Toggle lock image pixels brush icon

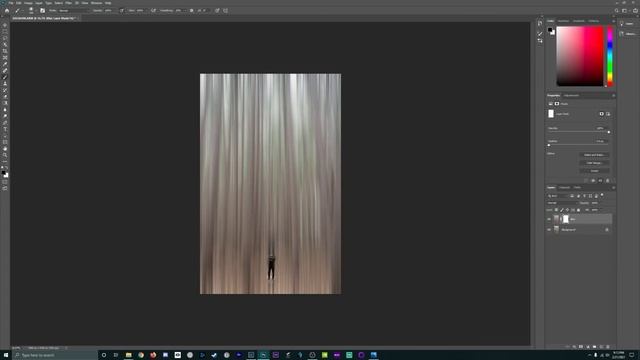coord(562,210)
